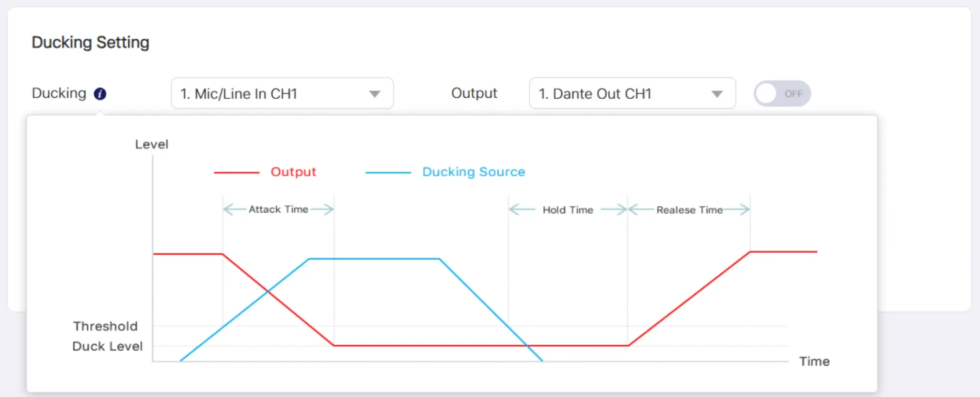Open the Mic/Line In CH1 dropdown
The image size is (980, 397).
[282, 93]
